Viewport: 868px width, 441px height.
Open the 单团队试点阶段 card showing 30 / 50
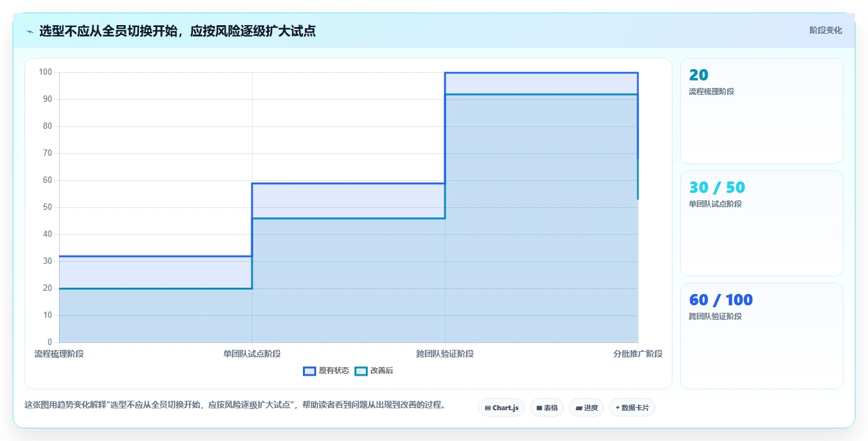click(761, 224)
